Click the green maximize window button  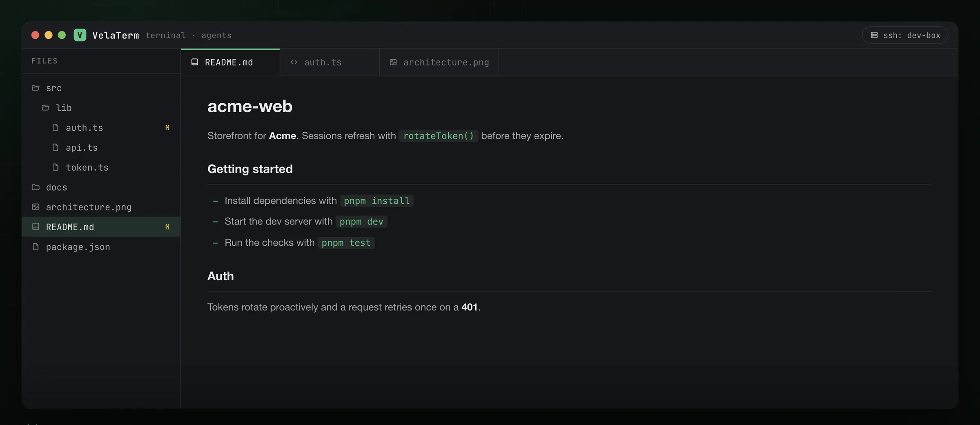62,35
